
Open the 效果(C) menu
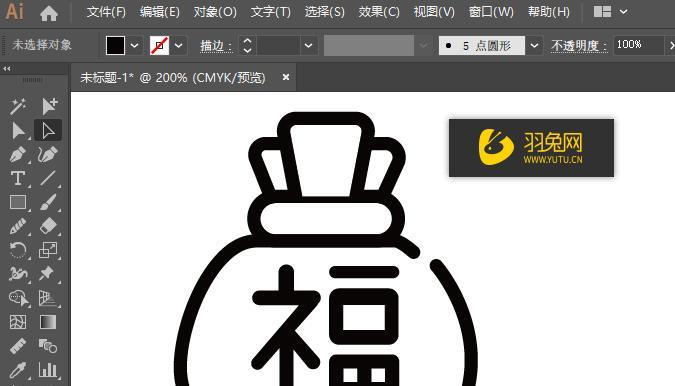379,12
